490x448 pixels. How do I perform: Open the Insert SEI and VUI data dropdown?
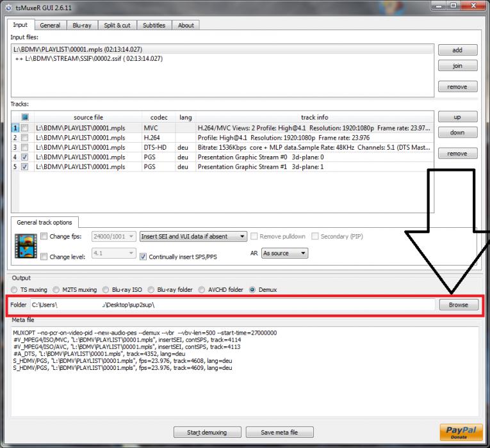pyautogui.click(x=193, y=236)
